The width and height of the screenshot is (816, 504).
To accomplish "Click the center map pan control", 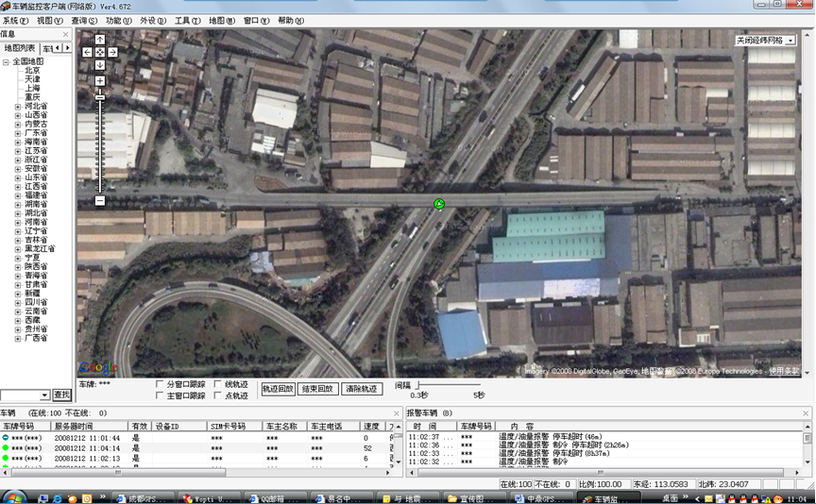I will [100, 52].
